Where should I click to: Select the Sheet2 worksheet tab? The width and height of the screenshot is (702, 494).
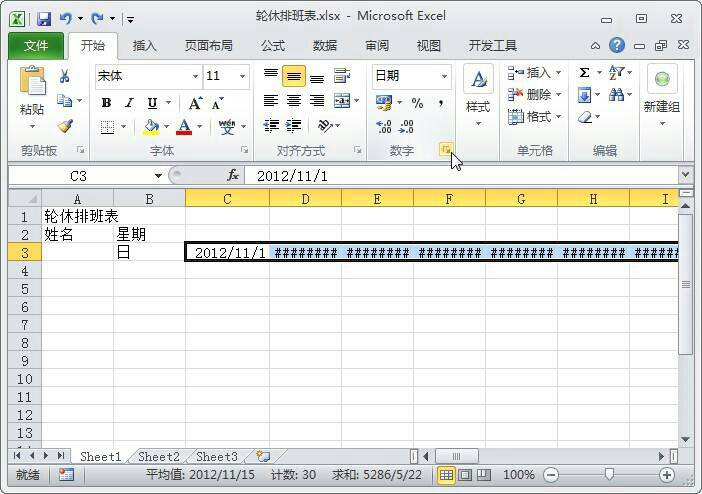pos(158,457)
